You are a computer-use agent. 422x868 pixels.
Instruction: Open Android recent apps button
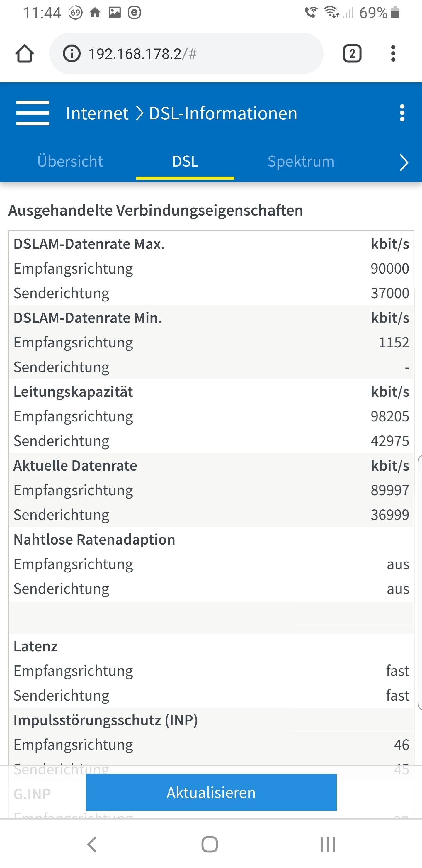(327, 845)
